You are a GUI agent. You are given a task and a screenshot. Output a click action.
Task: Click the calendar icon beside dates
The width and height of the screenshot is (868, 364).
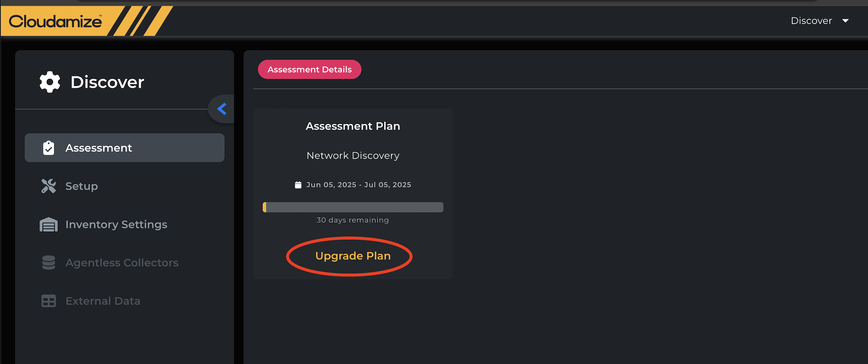pos(298,185)
